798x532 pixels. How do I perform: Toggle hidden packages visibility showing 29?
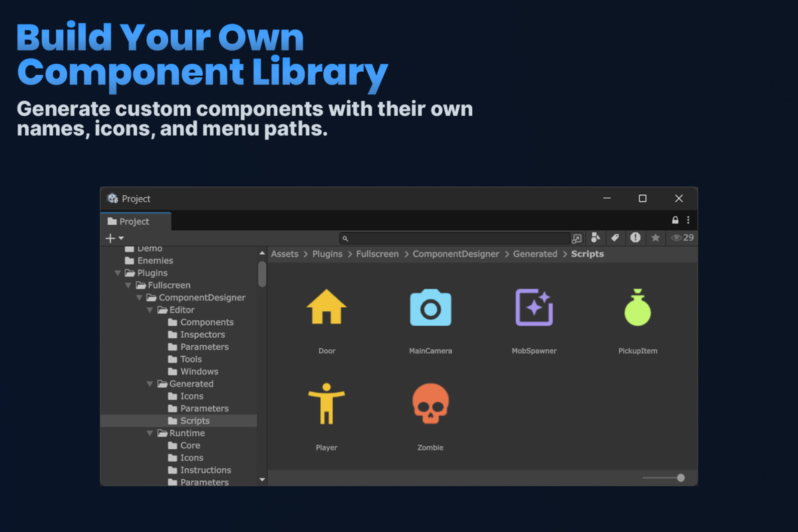682,237
